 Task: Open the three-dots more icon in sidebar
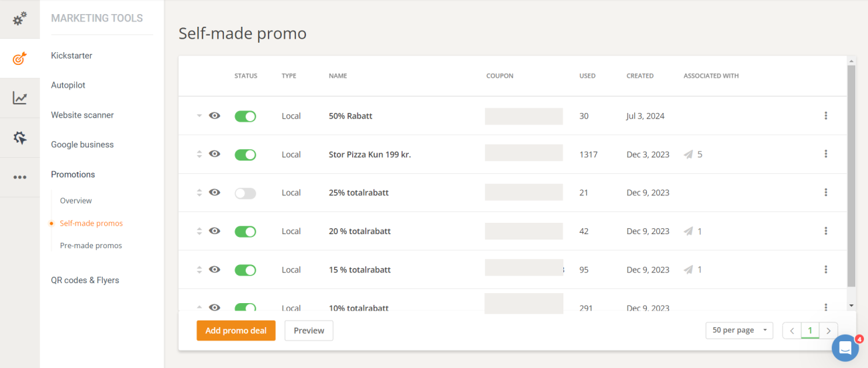pos(19,177)
